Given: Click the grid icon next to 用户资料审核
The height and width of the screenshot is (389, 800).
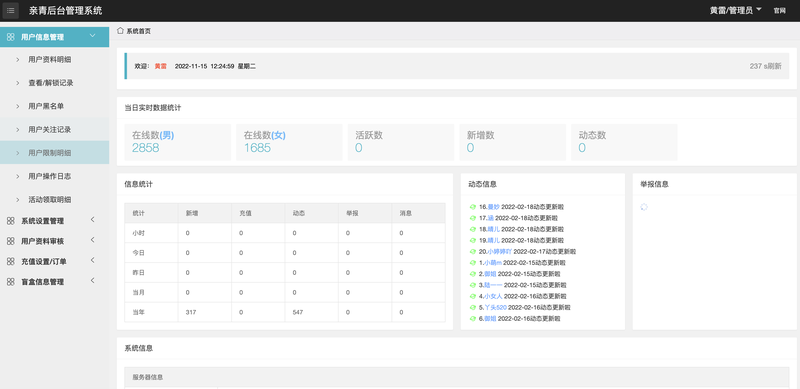Looking at the screenshot, I should [11, 241].
